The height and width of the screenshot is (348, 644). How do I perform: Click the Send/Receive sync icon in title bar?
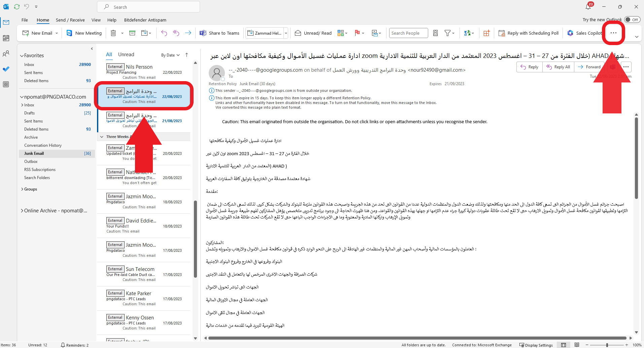coord(17,6)
